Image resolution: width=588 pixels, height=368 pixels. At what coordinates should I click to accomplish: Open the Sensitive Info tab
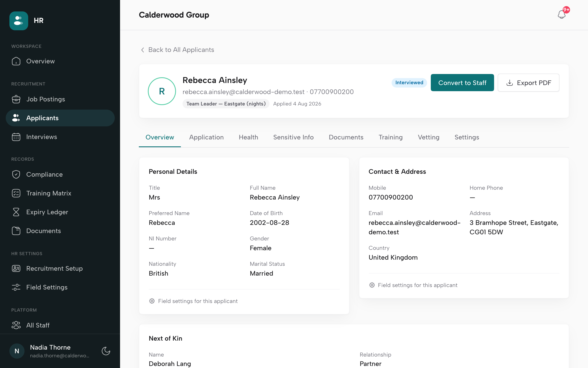pyautogui.click(x=293, y=137)
